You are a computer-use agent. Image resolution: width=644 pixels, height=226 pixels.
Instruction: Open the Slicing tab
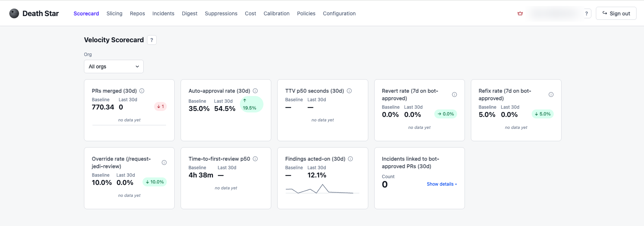(x=114, y=13)
